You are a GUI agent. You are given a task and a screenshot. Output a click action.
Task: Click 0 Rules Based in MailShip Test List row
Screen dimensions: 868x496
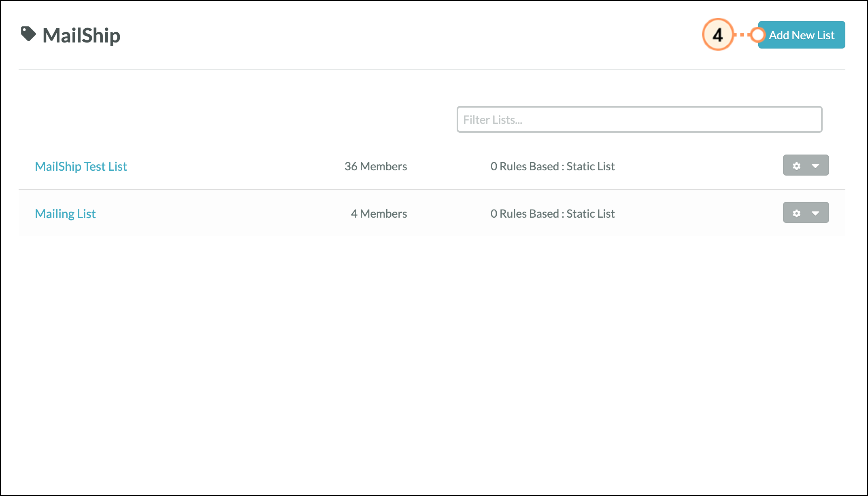tap(524, 166)
